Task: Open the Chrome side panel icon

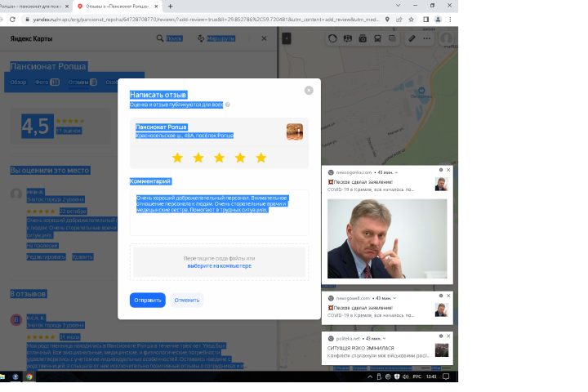Action: [x=426, y=20]
